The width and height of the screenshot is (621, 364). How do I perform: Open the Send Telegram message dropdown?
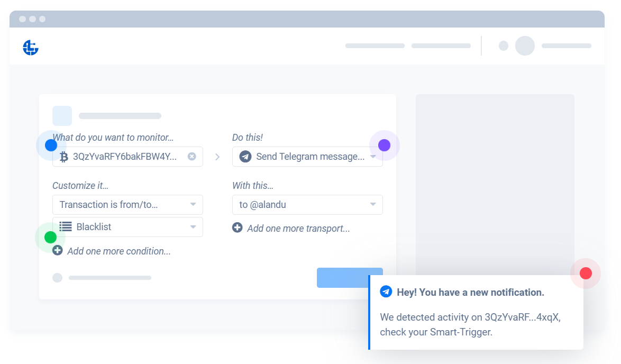tap(372, 157)
